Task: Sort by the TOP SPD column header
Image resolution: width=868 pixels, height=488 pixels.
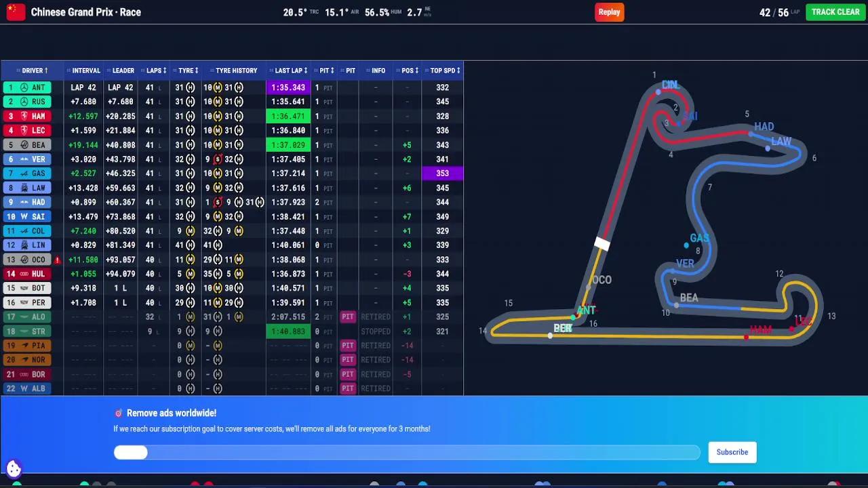Action: [442, 70]
